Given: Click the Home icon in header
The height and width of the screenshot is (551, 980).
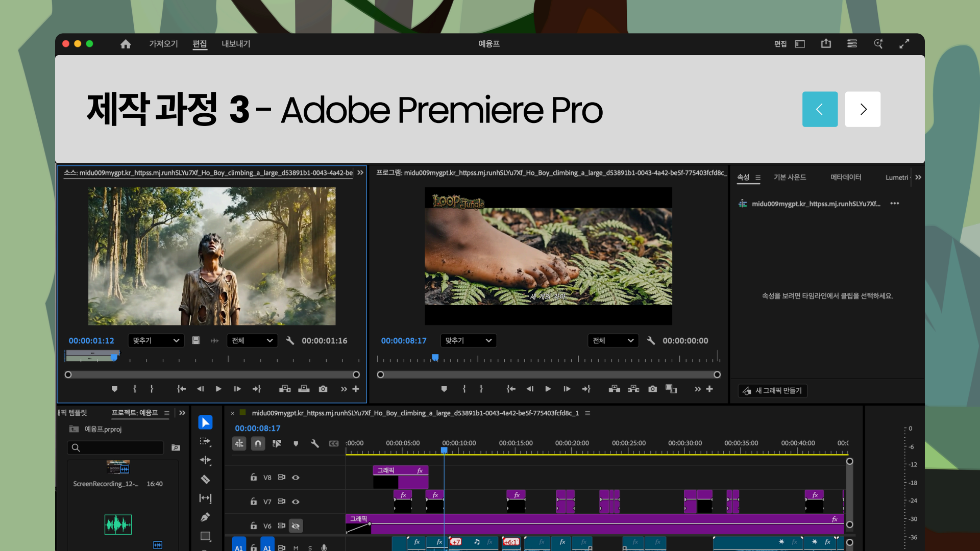Looking at the screenshot, I should click(126, 44).
